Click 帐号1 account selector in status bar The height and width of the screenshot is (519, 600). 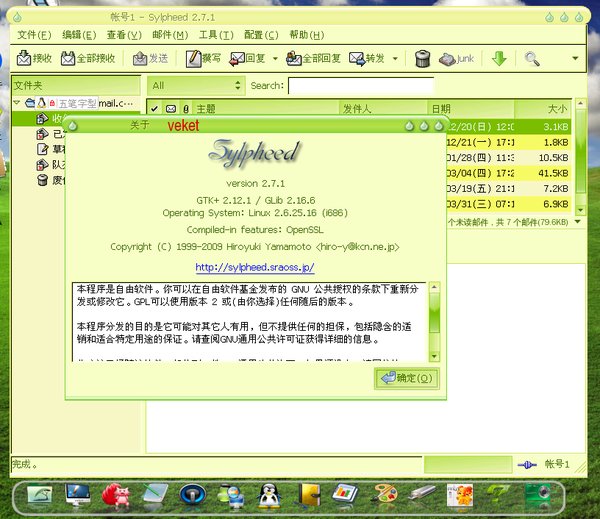click(x=557, y=464)
